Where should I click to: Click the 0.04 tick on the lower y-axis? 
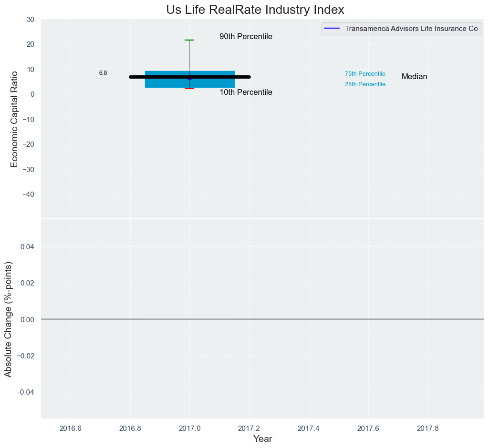coord(28,246)
